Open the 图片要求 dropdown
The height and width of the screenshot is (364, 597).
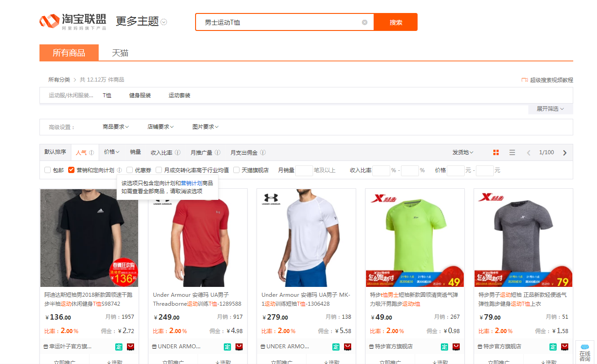[205, 127]
